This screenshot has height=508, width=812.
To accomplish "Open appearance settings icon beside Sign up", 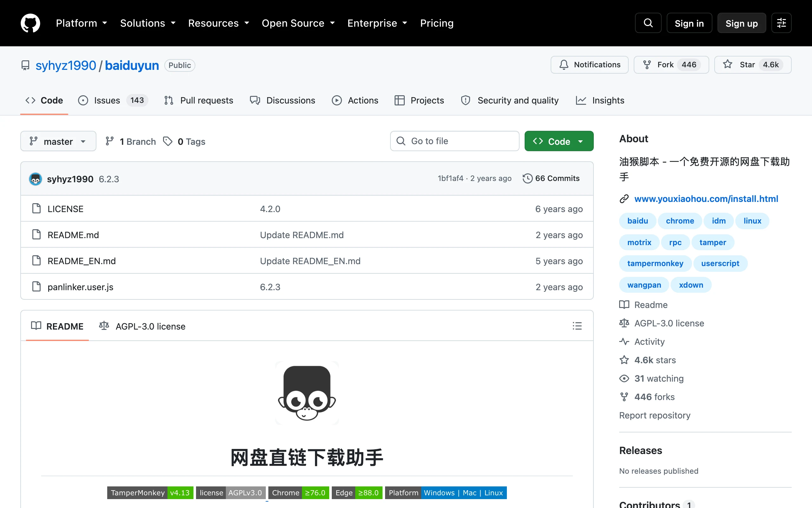I will click(781, 23).
